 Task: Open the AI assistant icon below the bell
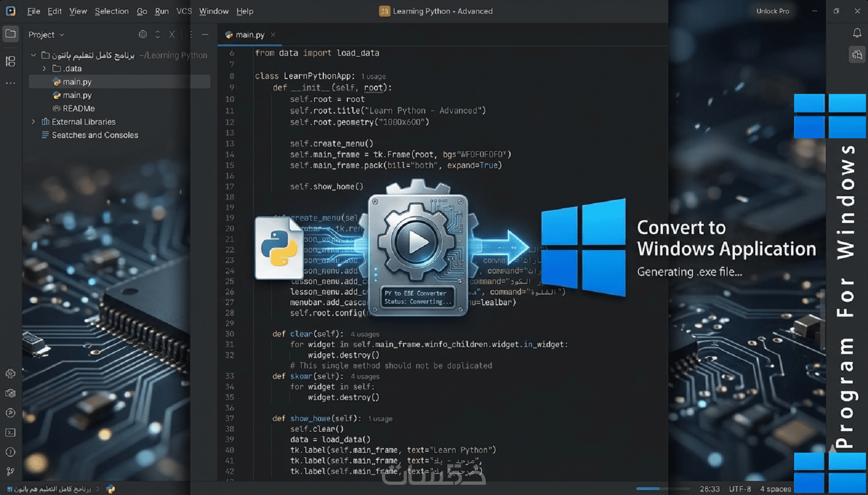[x=857, y=55]
